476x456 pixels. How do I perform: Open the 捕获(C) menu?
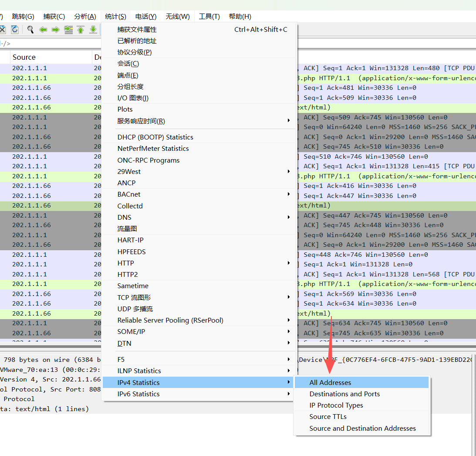tap(54, 17)
